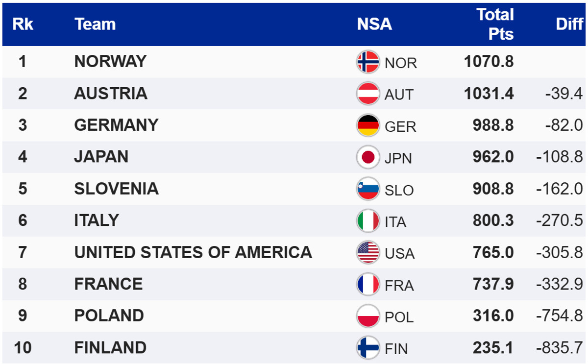Click the Austria flag icon

tap(368, 94)
